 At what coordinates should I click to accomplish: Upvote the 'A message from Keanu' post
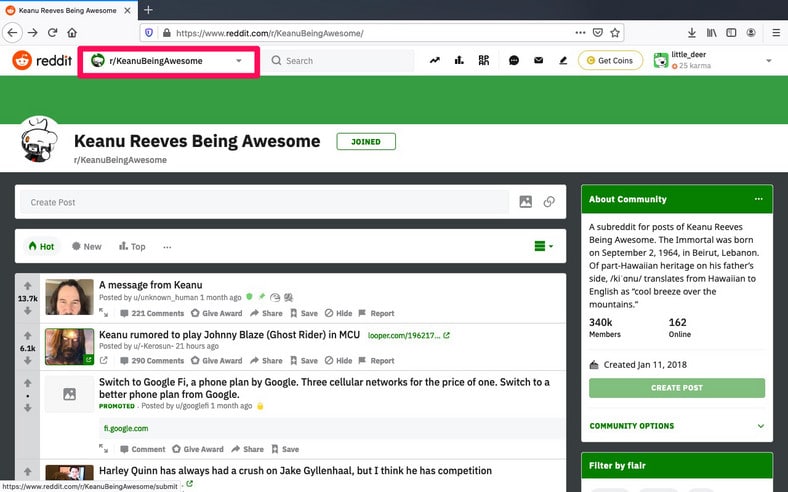tap(27, 286)
